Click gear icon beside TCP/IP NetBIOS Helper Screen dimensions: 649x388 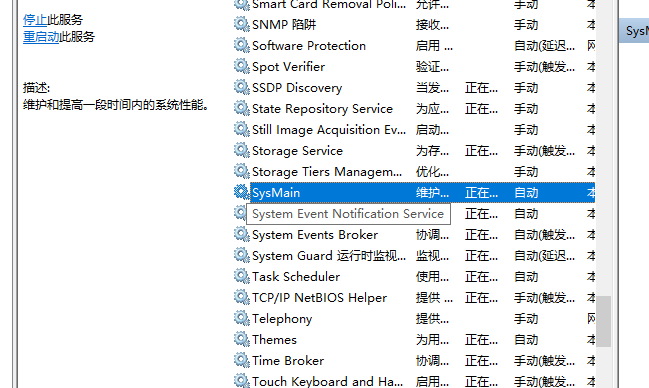(241, 297)
